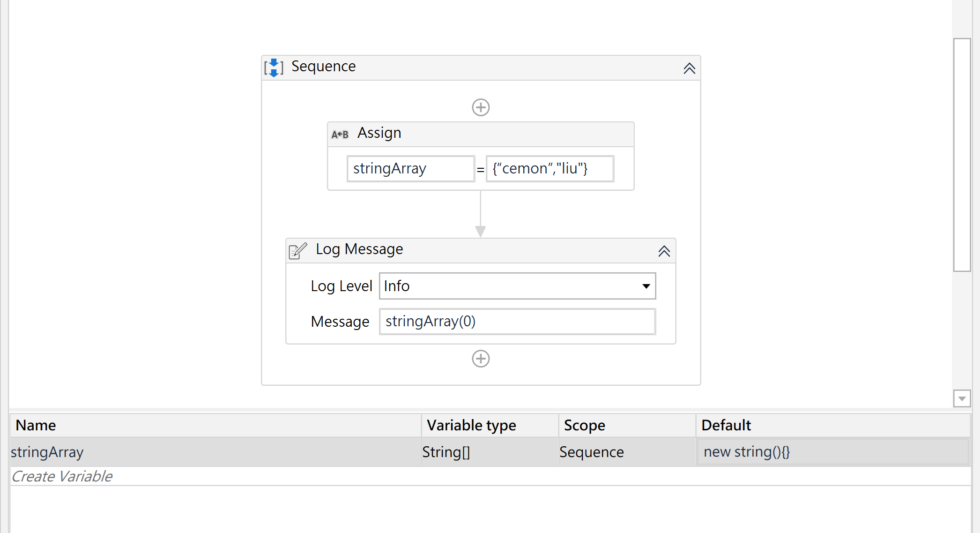
Task: Edit the default value new string(){}
Action: pyautogui.click(x=832, y=452)
